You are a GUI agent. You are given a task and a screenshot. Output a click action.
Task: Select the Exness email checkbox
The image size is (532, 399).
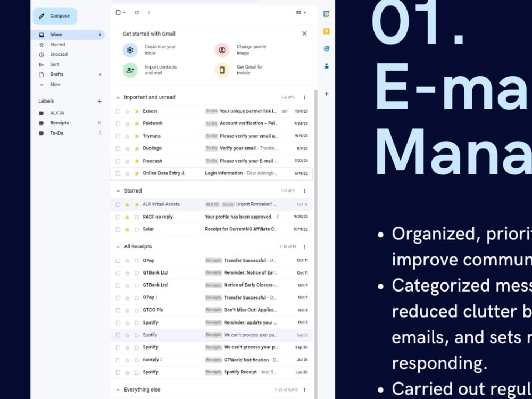tap(118, 111)
